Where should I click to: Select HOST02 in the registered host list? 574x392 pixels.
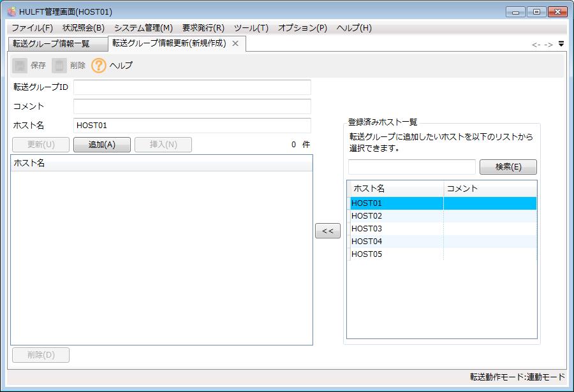point(443,216)
